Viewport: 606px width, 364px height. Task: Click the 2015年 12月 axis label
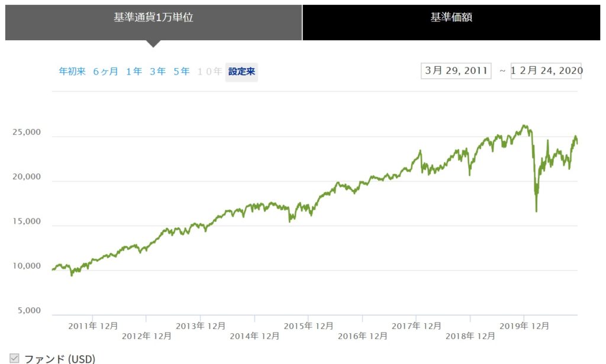click(x=308, y=326)
